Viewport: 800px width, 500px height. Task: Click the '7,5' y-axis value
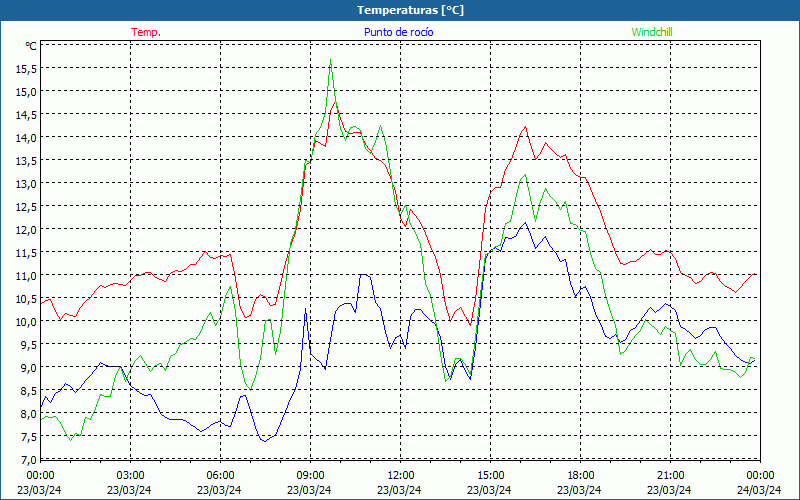[29, 437]
